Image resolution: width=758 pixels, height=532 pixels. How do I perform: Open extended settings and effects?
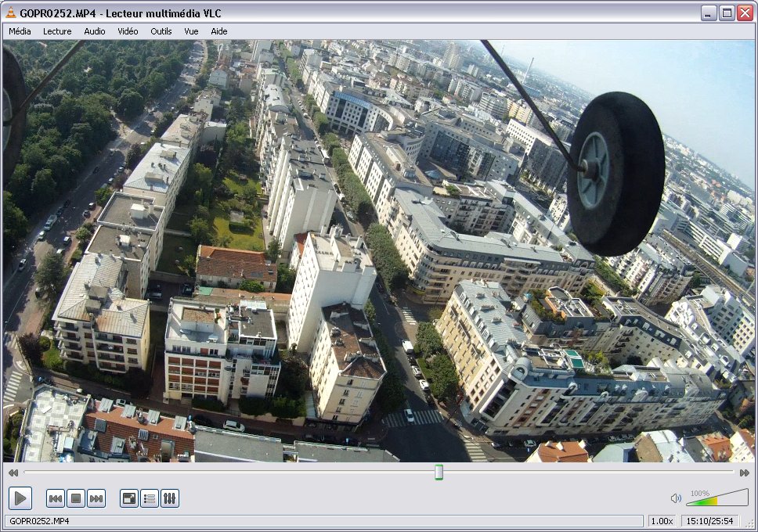tap(170, 498)
